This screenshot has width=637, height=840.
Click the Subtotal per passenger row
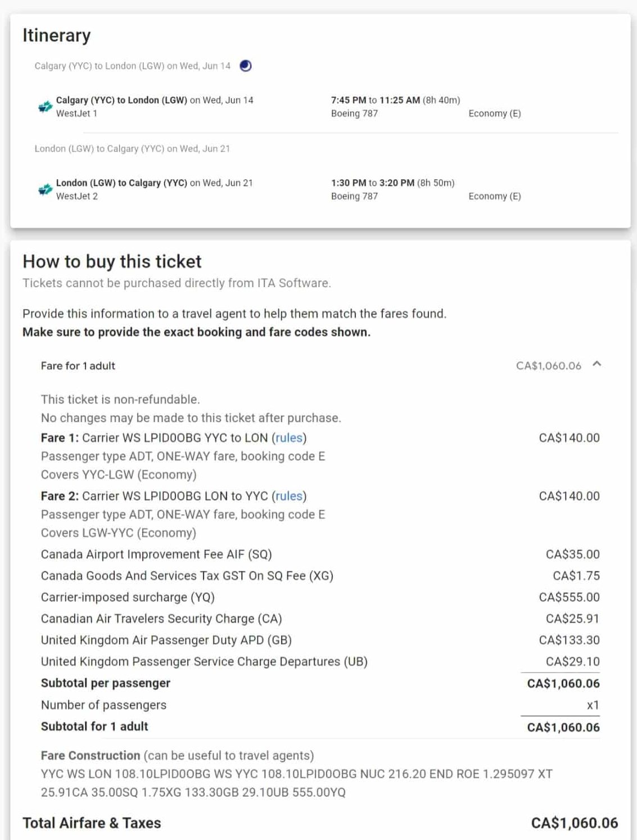tap(105, 683)
